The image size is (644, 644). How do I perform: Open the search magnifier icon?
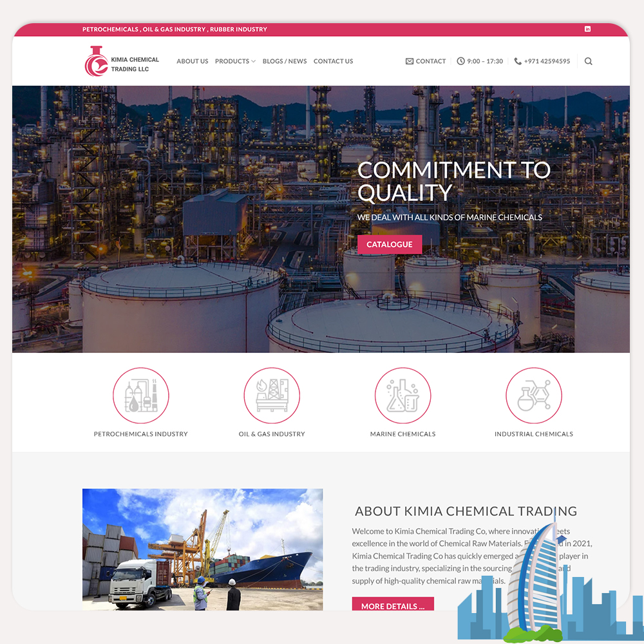(588, 61)
